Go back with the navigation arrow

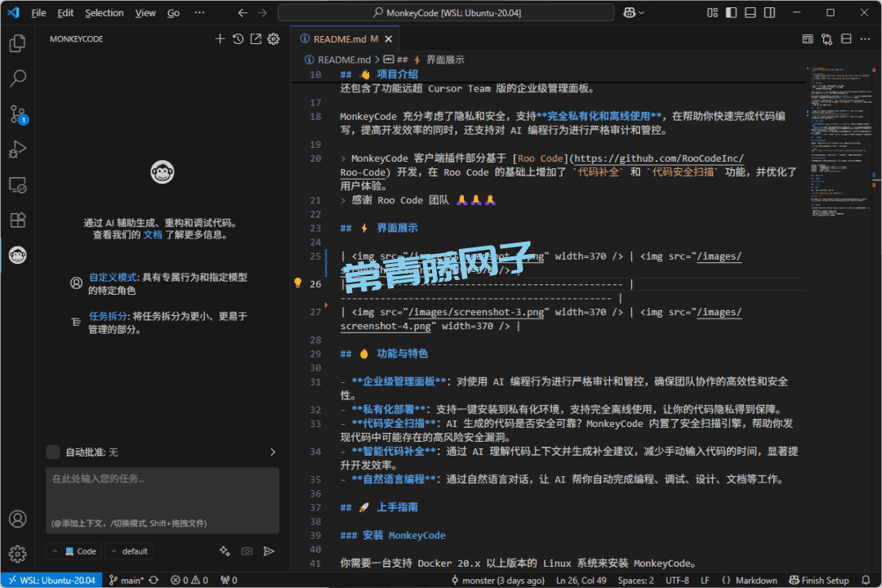(243, 12)
